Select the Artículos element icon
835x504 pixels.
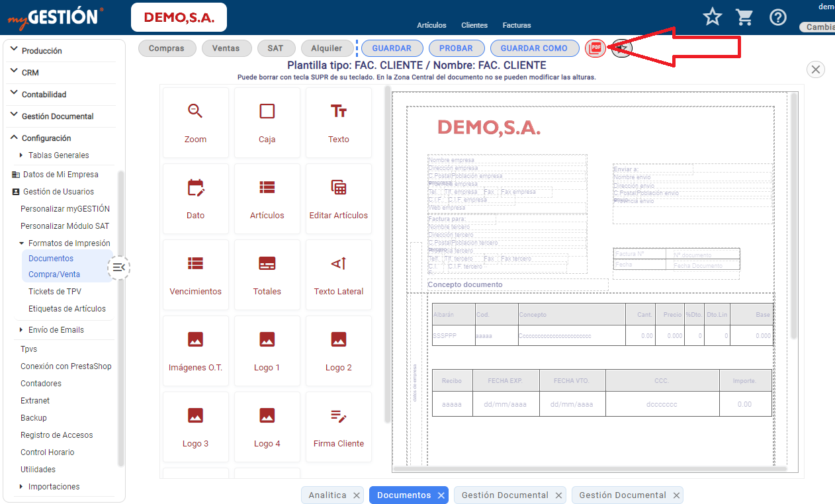(267, 198)
